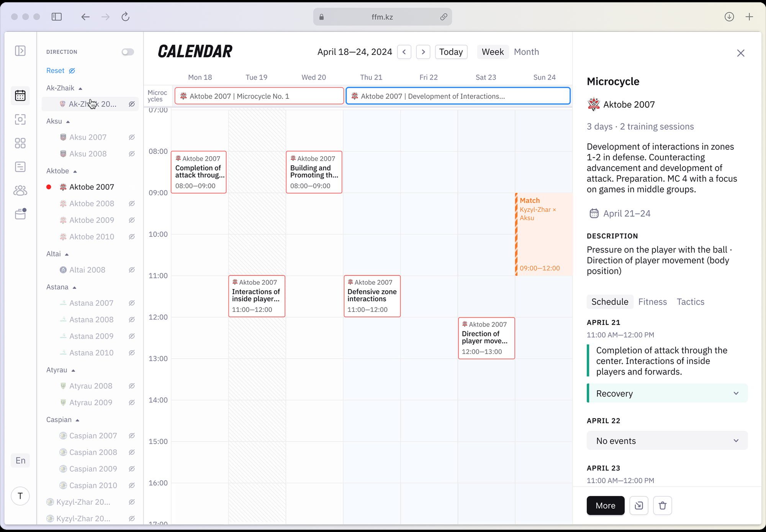This screenshot has height=532, width=766.
Task: Open the four-squares grid icon in sidebar
Action: [x=20, y=143]
